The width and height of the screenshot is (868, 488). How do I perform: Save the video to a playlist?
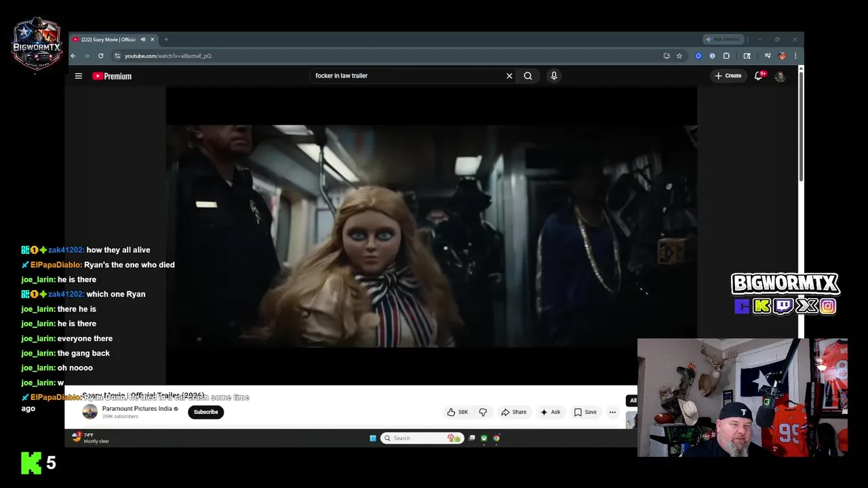[x=585, y=412]
